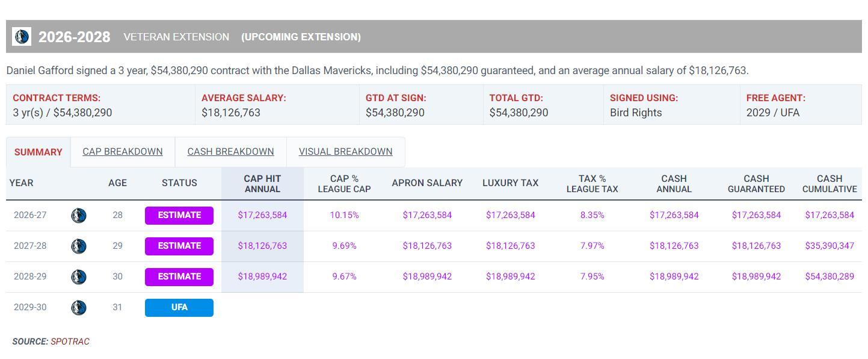
Task: Click the Cap Hit Annual column header
Action: click(x=262, y=184)
